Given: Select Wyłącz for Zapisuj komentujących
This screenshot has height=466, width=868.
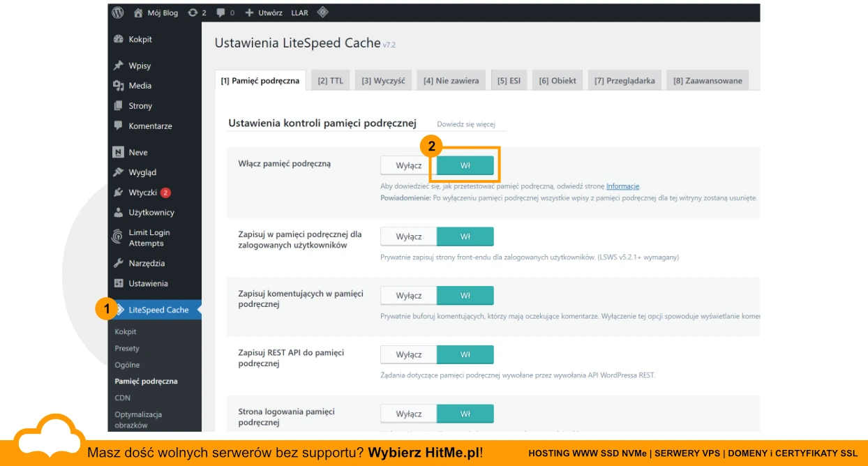Looking at the screenshot, I should coord(409,296).
